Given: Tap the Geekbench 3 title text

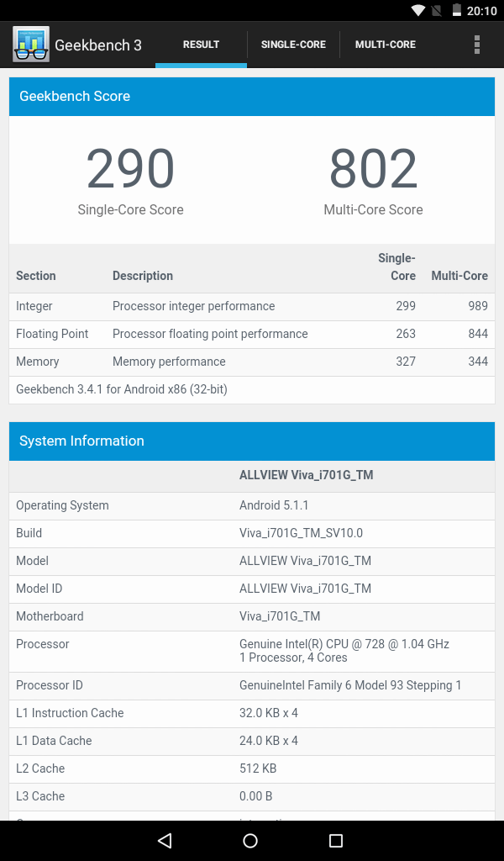Looking at the screenshot, I should click(98, 45).
